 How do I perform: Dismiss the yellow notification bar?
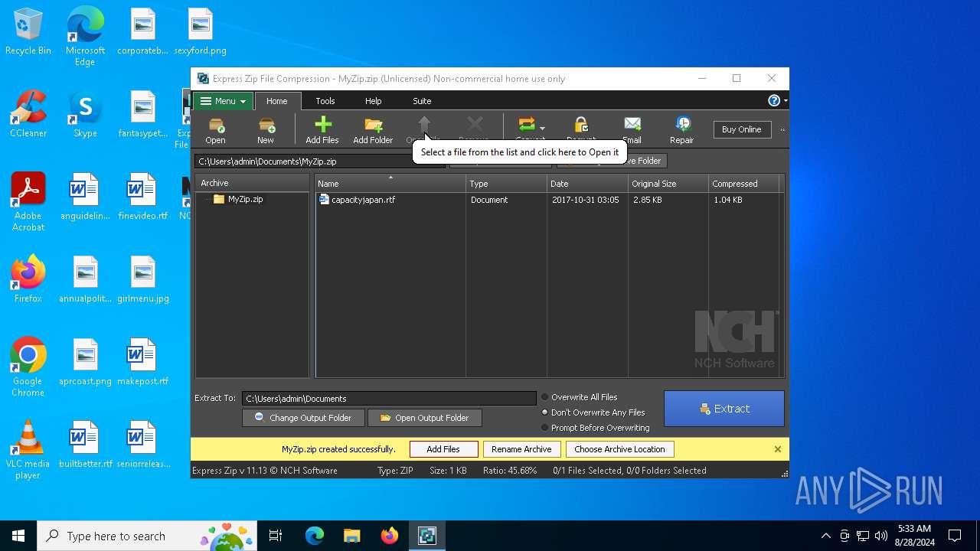tap(777, 449)
